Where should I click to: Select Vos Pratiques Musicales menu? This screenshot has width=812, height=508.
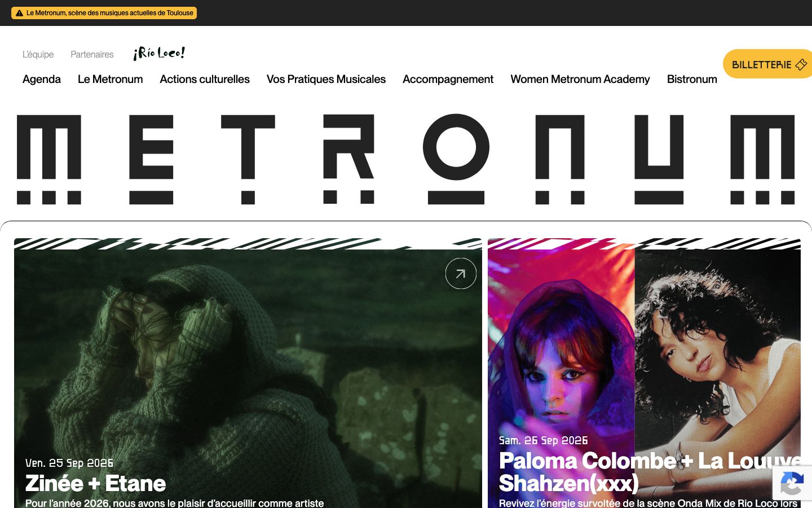[x=326, y=79]
